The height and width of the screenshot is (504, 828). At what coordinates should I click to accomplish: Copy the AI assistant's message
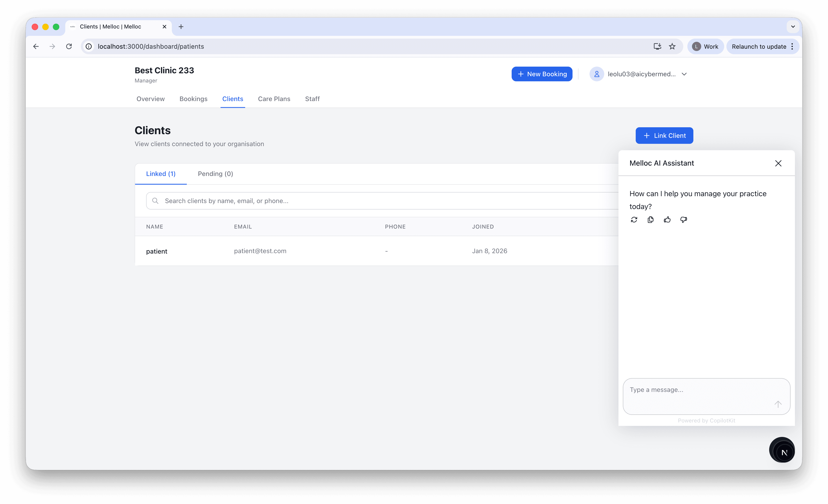point(651,219)
